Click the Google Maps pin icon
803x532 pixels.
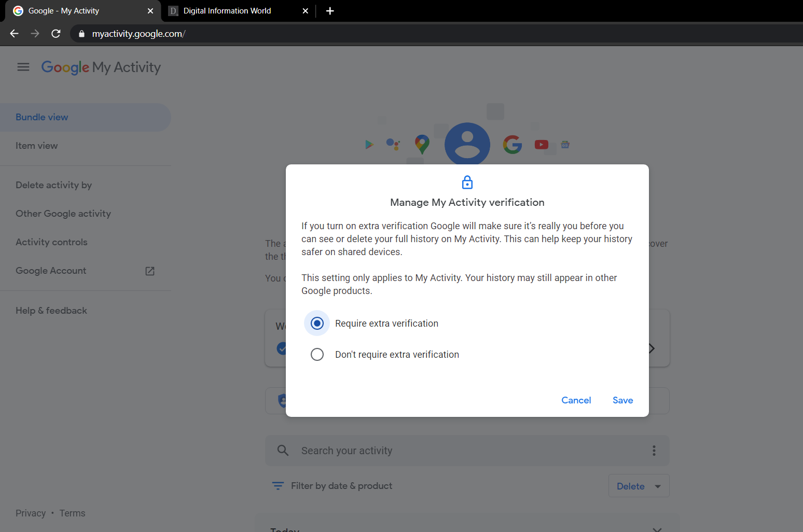tap(422, 145)
